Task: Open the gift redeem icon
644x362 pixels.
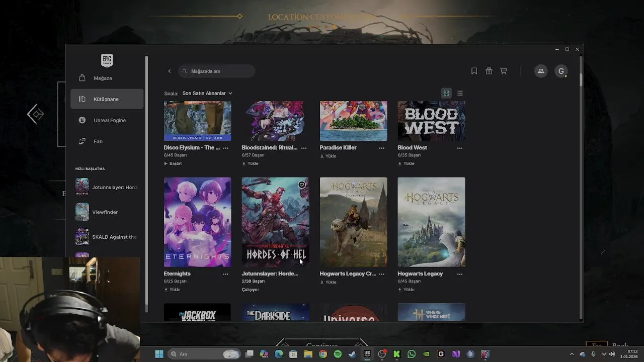Action: (489, 71)
